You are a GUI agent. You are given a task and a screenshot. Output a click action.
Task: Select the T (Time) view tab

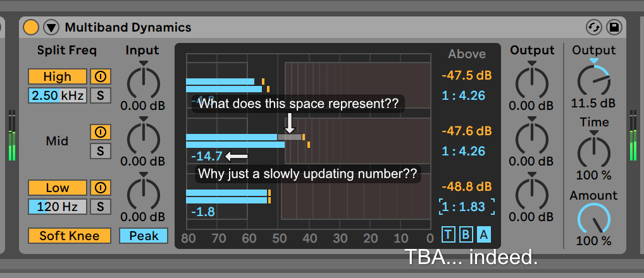click(449, 235)
